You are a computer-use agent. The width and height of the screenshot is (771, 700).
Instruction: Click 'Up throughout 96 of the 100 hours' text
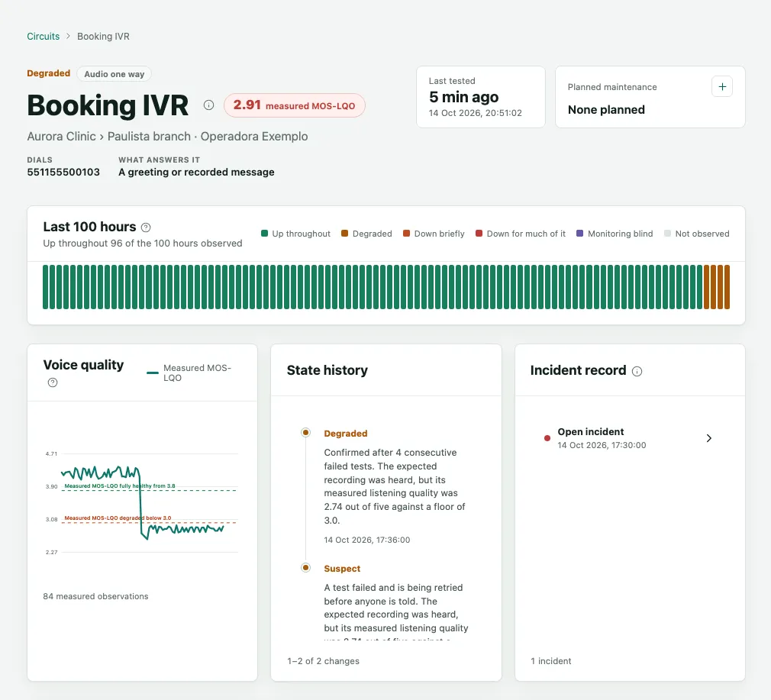click(143, 244)
